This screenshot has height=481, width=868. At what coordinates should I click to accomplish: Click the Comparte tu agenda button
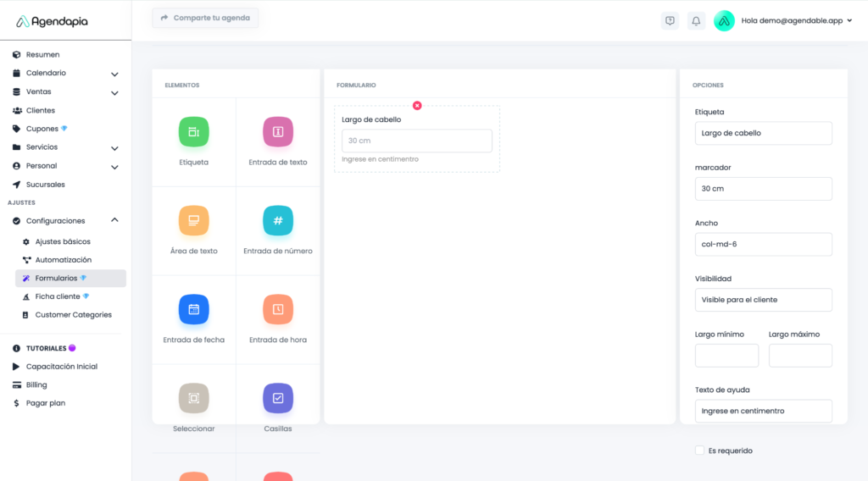(x=205, y=18)
